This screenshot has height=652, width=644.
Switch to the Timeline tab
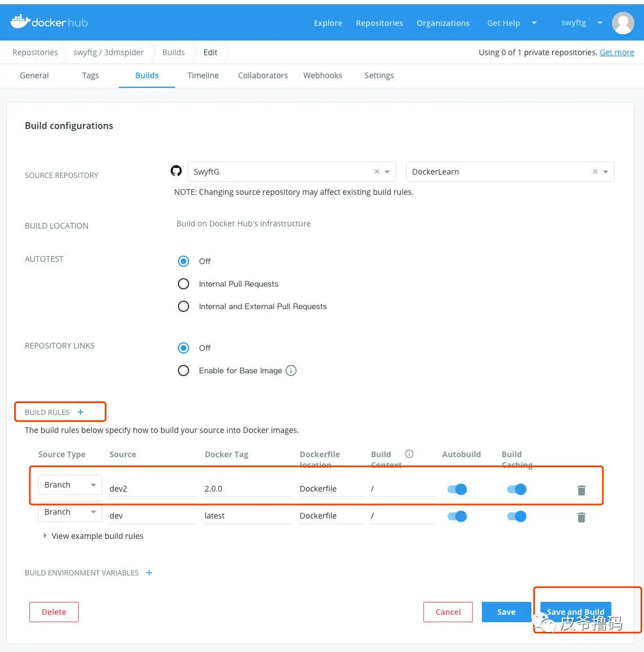(x=203, y=75)
